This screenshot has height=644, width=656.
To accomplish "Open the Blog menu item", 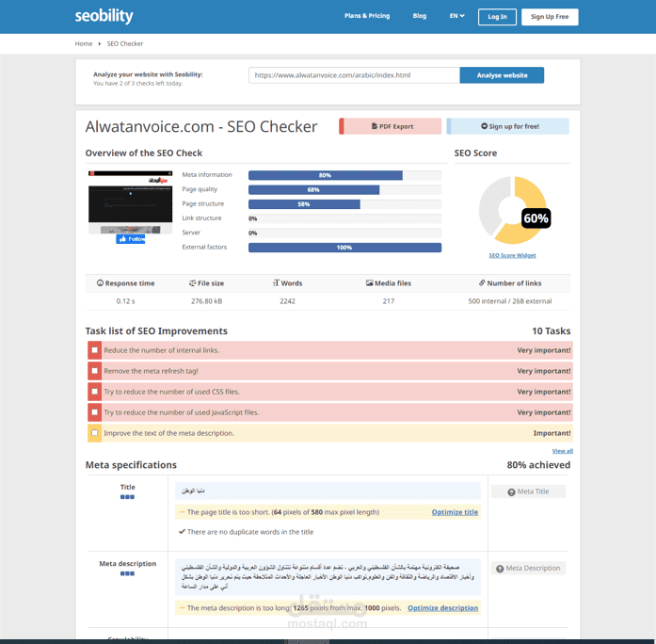I will click(x=419, y=16).
